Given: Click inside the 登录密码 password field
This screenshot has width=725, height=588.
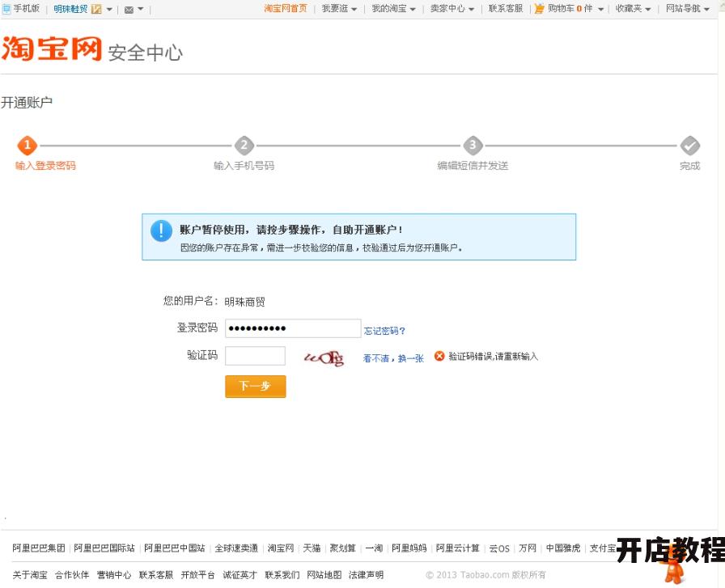Looking at the screenshot, I should [293, 328].
